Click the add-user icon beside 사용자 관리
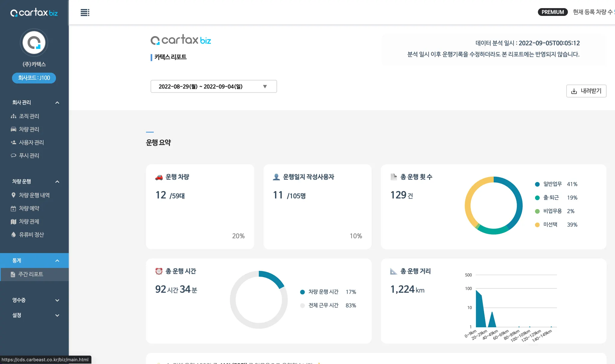Screen dimensions: 615x364 click(x=14, y=143)
